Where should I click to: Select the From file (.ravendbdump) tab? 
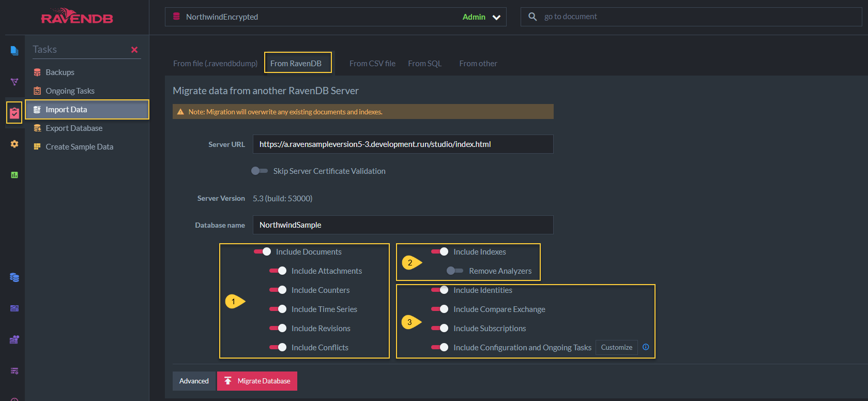click(215, 64)
